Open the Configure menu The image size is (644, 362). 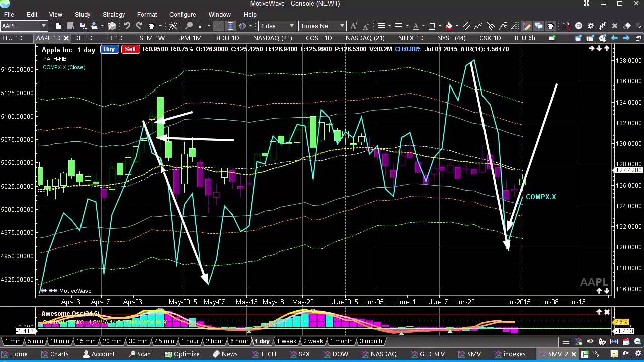tap(182, 15)
